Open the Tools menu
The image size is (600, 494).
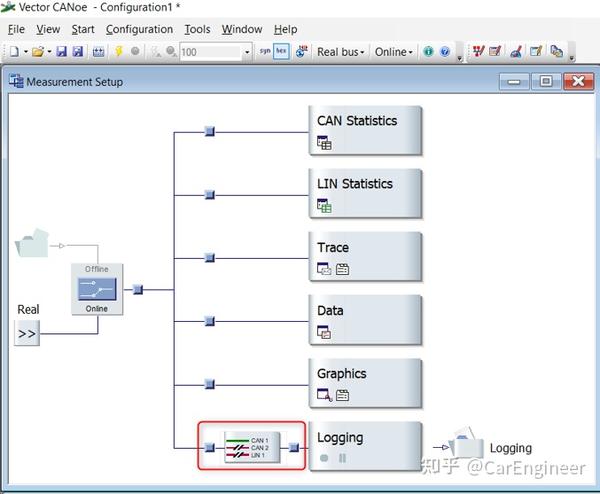(197, 29)
